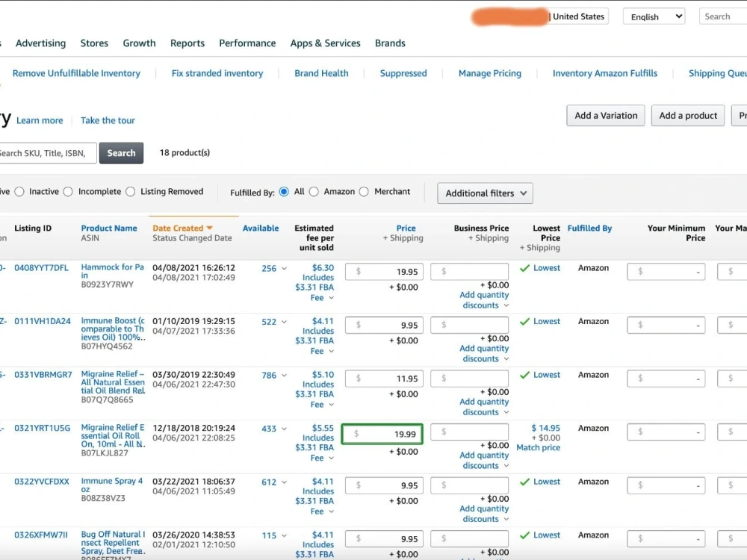Open the Reports menu

click(187, 43)
